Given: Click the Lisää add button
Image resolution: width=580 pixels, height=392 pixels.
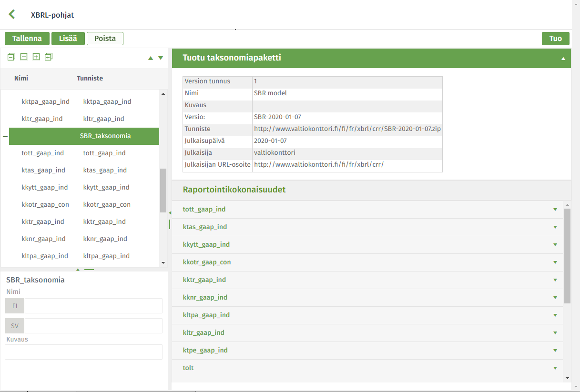Looking at the screenshot, I should click(68, 39).
